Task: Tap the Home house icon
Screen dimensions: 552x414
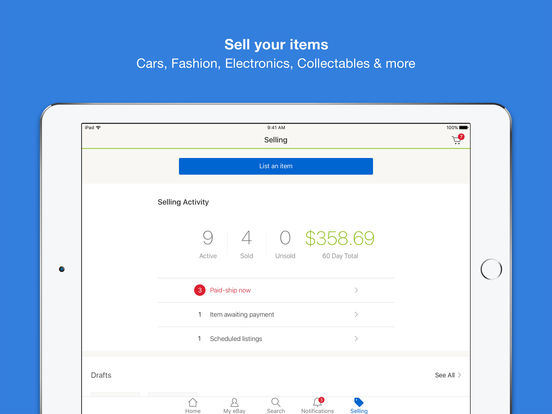Action: 193,402
